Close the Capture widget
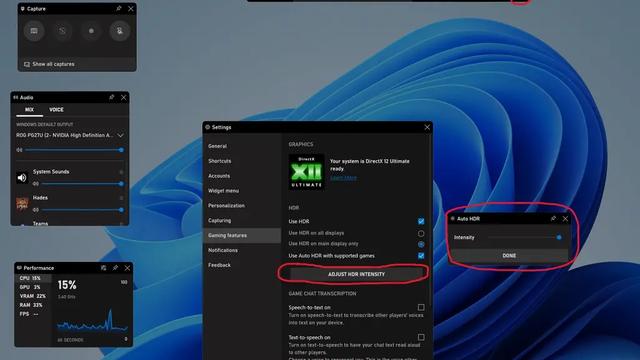The width and height of the screenshot is (640, 360). pyautogui.click(x=131, y=9)
